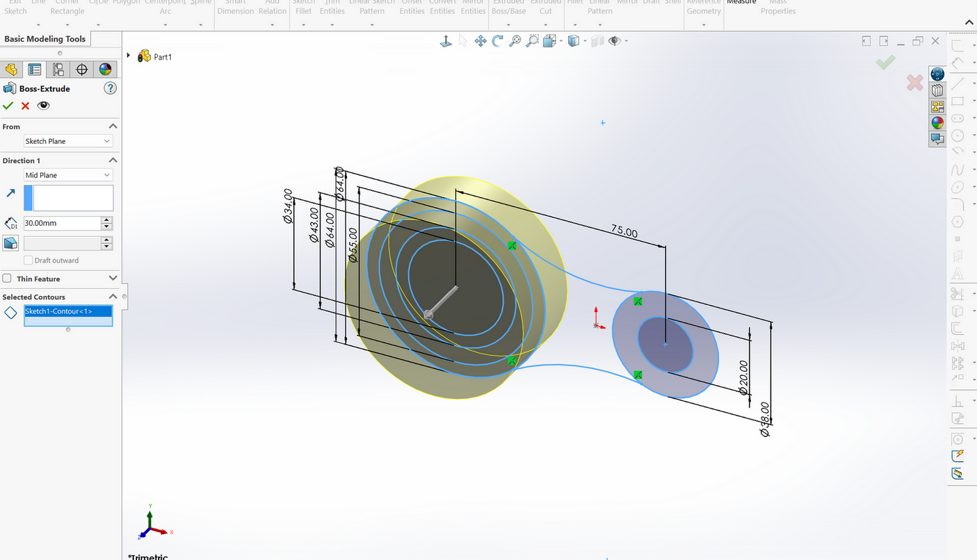This screenshot has width=977, height=560.
Task: Select the Basic Modeling Tools tab
Action: point(45,39)
